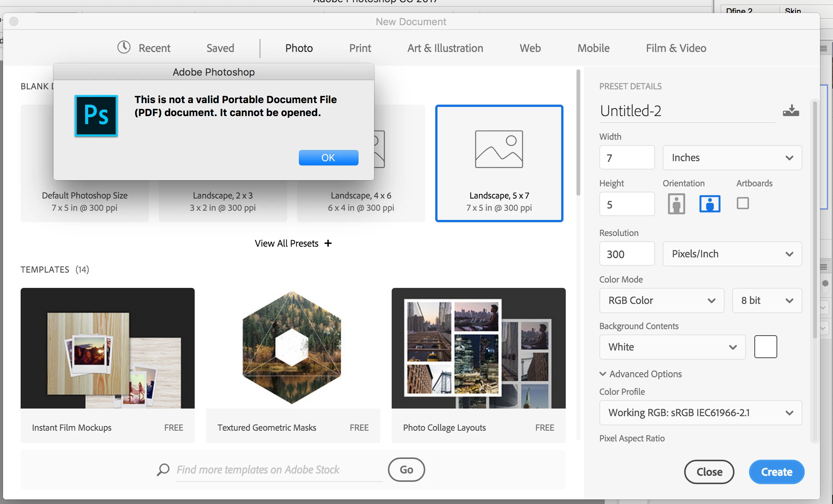The height and width of the screenshot is (504, 833).
Task: Select landscape orientation icon
Action: coord(710,204)
